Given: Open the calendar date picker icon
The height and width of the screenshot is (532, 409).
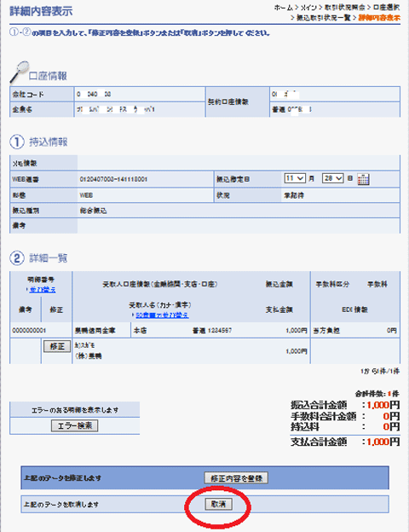Looking at the screenshot, I should (363, 179).
